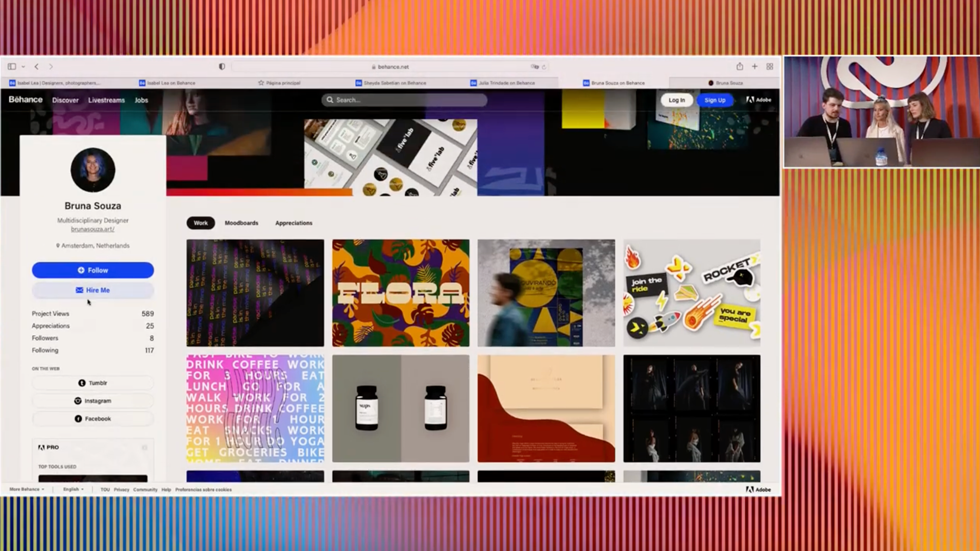Expand the More Behance footer dropdown
Viewport: 980px width, 551px height.
click(x=27, y=489)
